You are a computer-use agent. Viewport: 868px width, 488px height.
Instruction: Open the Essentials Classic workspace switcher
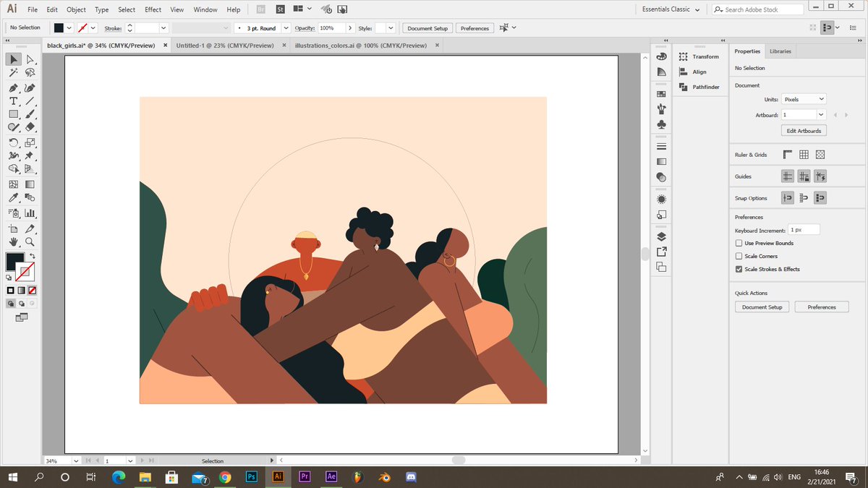(x=671, y=9)
